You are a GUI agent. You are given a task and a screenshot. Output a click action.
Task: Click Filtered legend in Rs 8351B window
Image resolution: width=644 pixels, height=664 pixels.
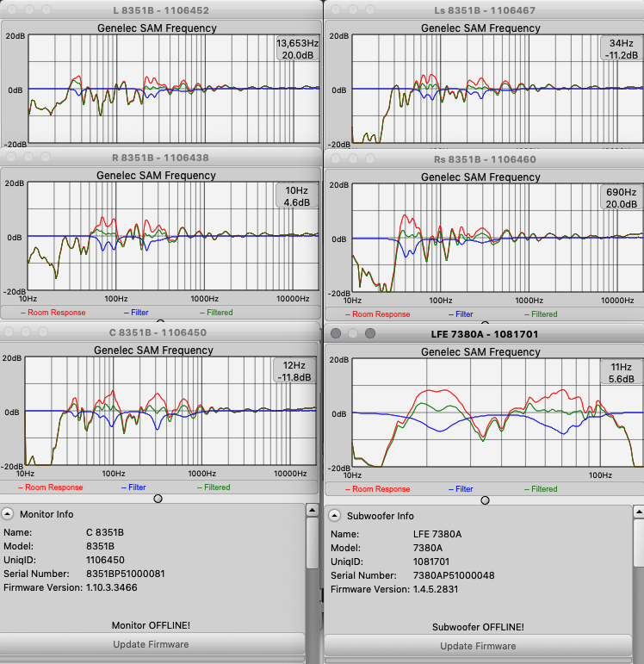[x=541, y=314]
